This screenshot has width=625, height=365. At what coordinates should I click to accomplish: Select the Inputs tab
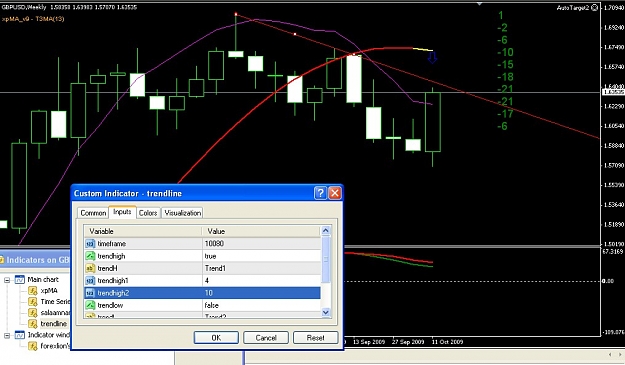[122, 212]
